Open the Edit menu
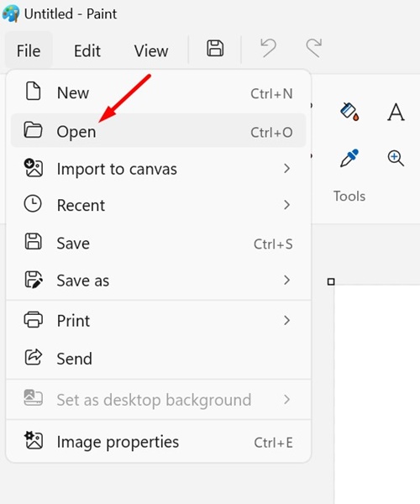420x504 pixels. (x=87, y=50)
